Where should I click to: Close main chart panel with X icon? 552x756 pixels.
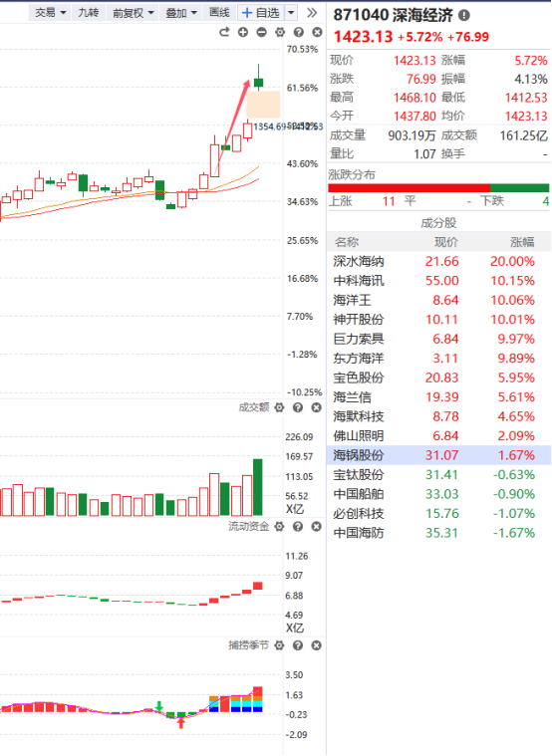(317, 32)
